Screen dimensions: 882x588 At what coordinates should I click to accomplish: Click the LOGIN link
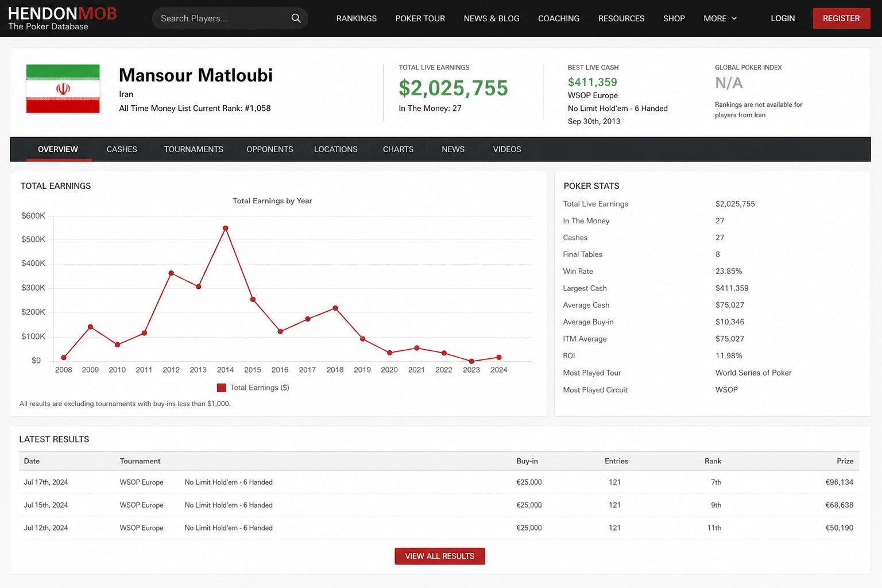point(783,18)
